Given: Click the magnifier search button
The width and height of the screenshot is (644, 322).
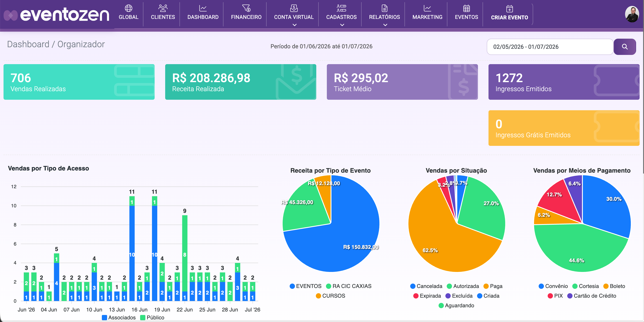Looking at the screenshot, I should click(624, 47).
